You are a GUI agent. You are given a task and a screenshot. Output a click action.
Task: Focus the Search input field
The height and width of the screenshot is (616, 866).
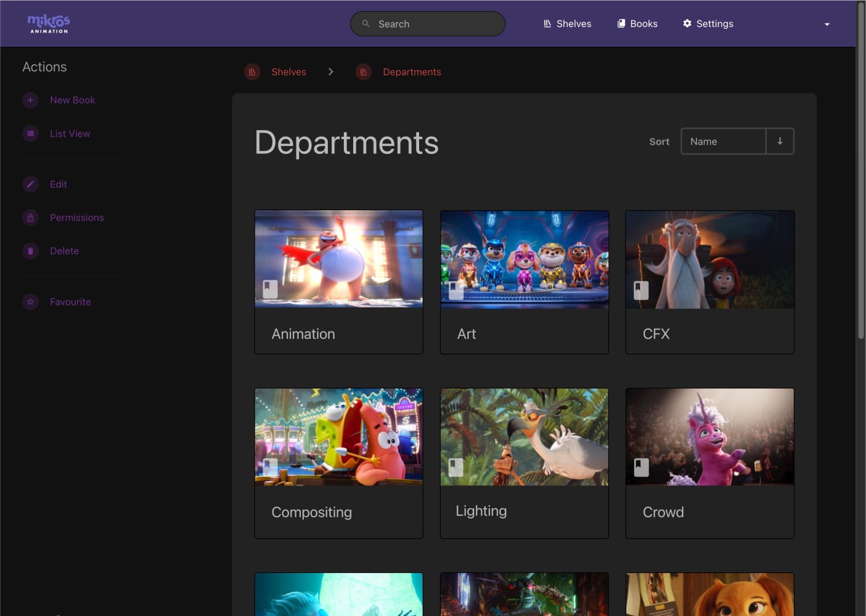[x=428, y=23]
